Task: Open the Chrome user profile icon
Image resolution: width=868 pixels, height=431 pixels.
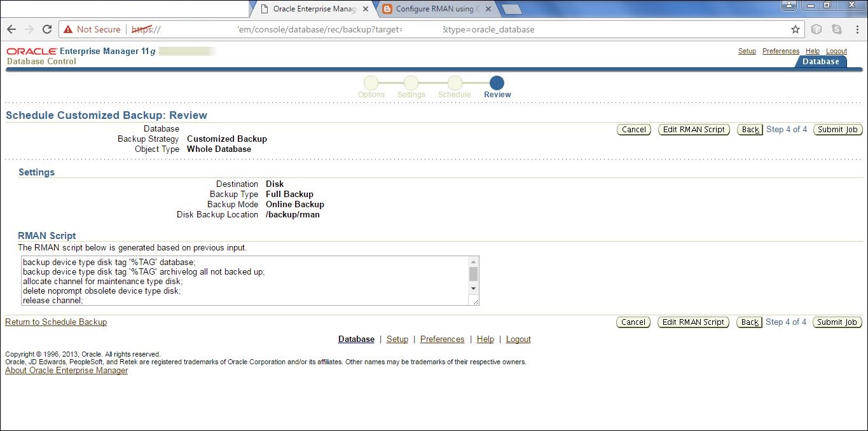Action: click(x=789, y=5)
